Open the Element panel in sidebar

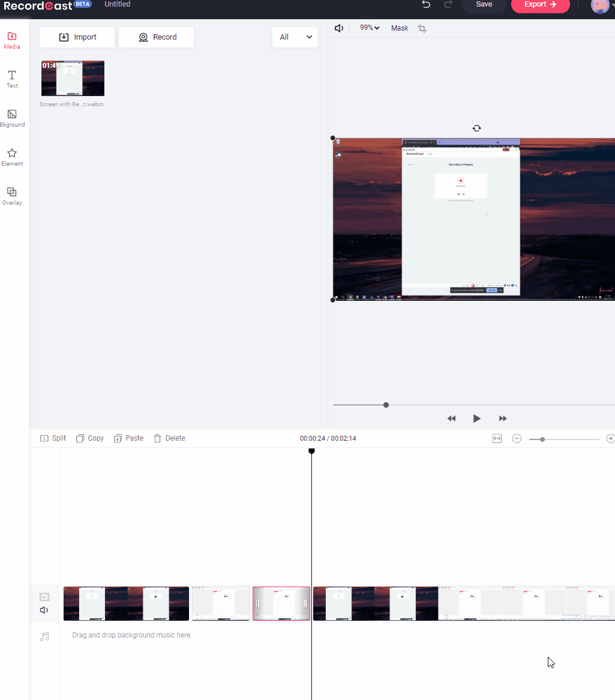[12, 157]
